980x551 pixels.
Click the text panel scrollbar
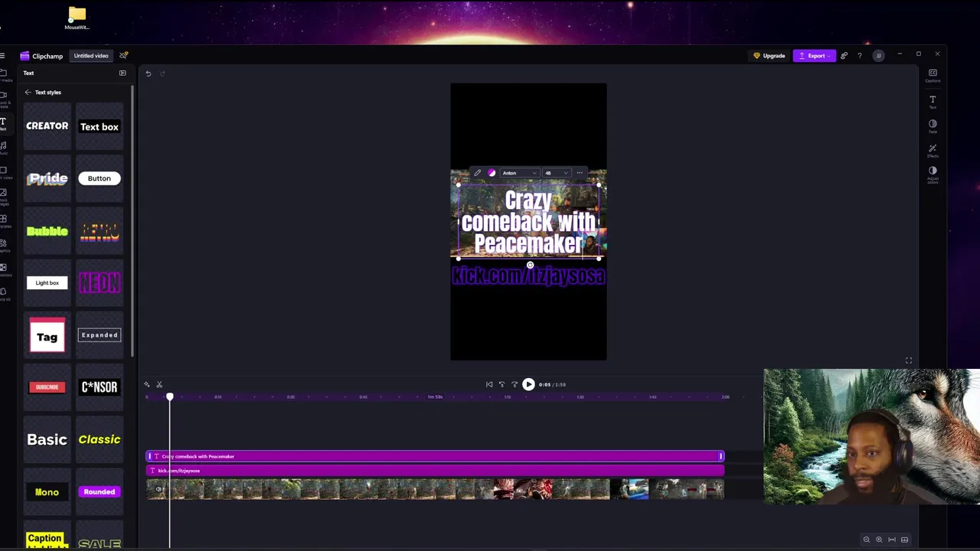click(134, 222)
